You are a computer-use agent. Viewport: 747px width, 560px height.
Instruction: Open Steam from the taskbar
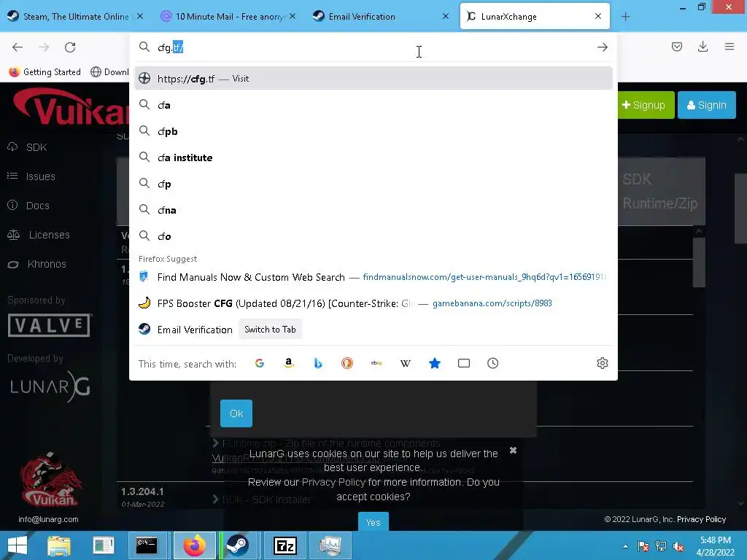(237, 545)
